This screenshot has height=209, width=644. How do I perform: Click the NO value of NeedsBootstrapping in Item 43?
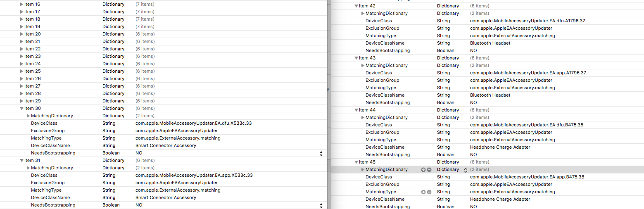click(x=473, y=103)
